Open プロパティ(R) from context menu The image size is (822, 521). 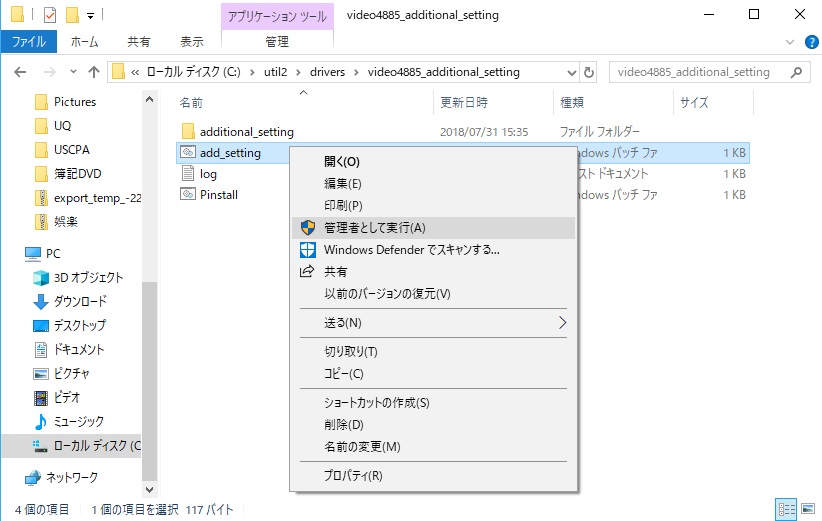tap(433, 475)
